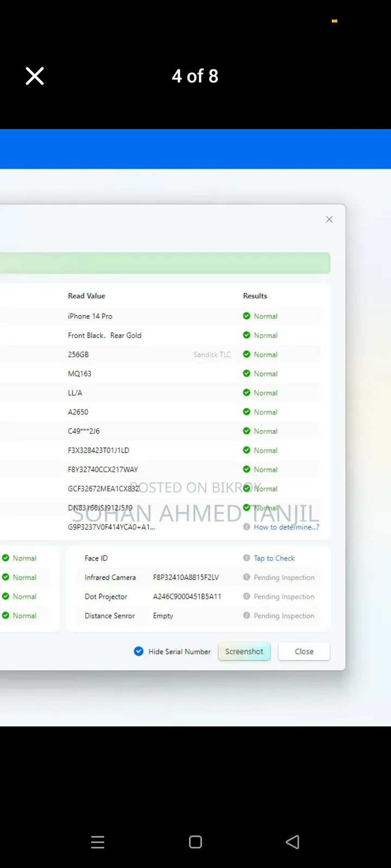Select 'Front Black, Rear Gold' value

(104, 335)
